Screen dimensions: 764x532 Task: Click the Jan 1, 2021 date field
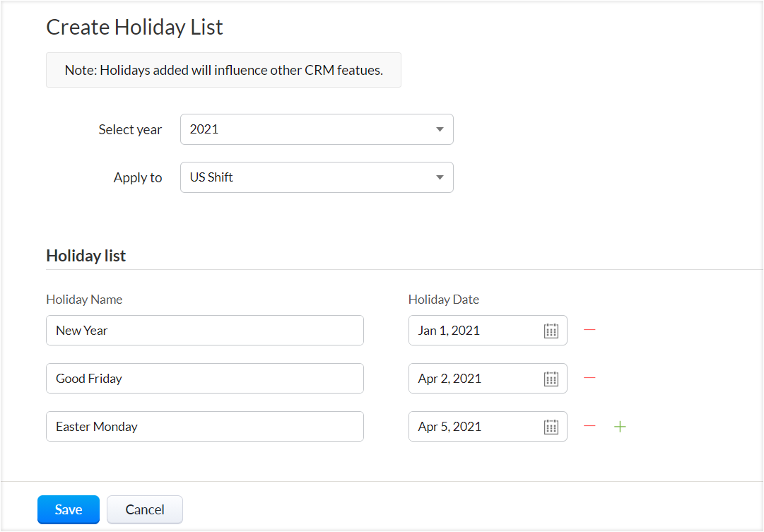click(474, 331)
